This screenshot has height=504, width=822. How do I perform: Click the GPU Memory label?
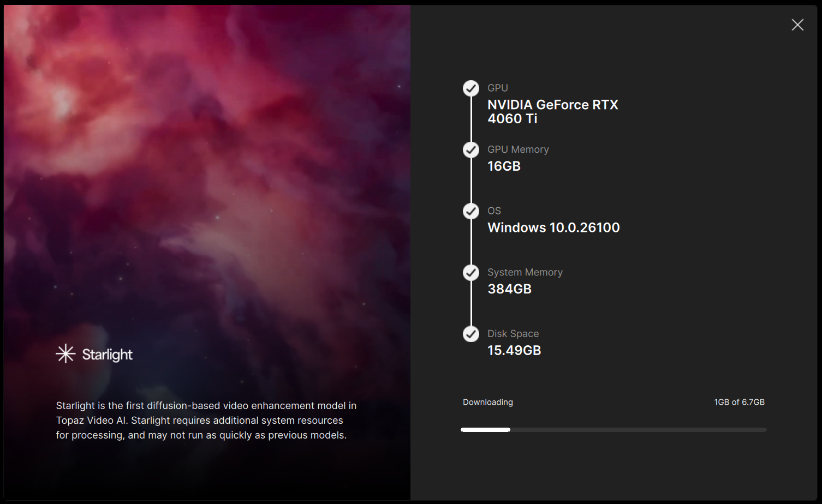tap(518, 149)
